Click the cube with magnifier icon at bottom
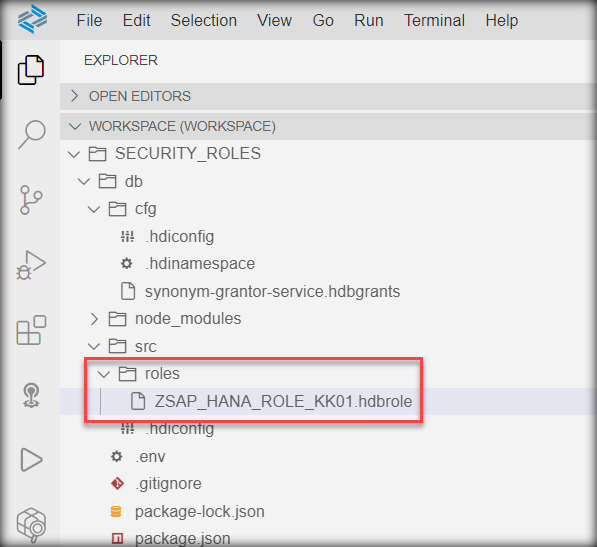 point(31,525)
